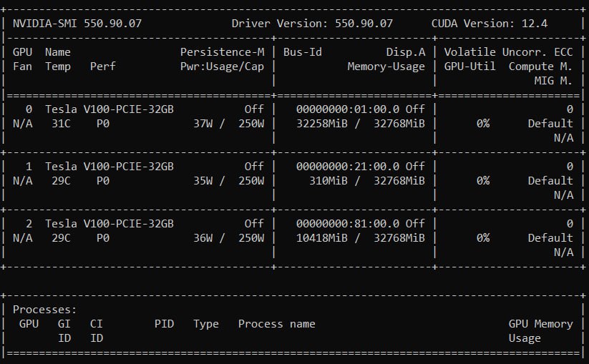Screen dimensions: 589x364
Task: Click the Process name column header
Action: coord(276,324)
